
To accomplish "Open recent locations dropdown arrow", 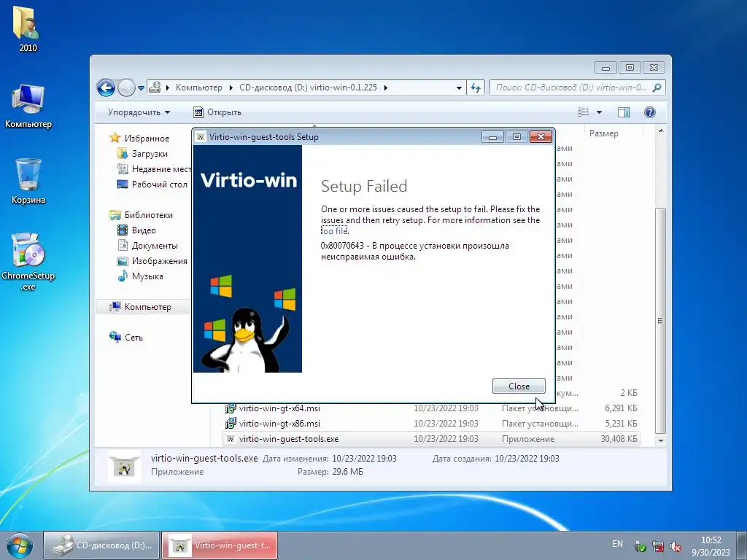I will (x=141, y=88).
